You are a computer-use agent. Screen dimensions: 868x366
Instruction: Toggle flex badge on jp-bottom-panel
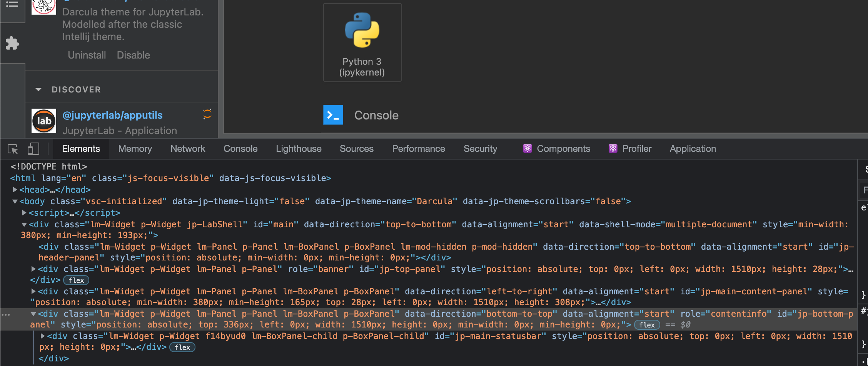coord(647,325)
